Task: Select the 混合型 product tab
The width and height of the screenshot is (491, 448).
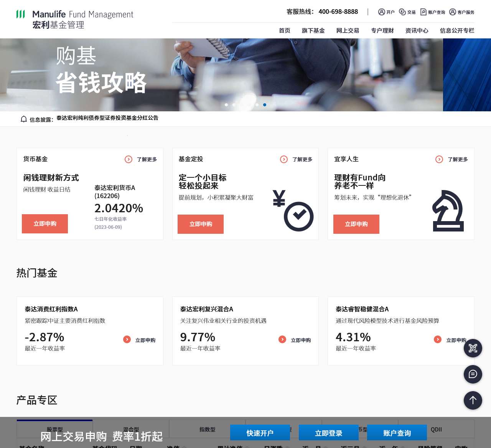Action: pyautogui.click(x=131, y=429)
